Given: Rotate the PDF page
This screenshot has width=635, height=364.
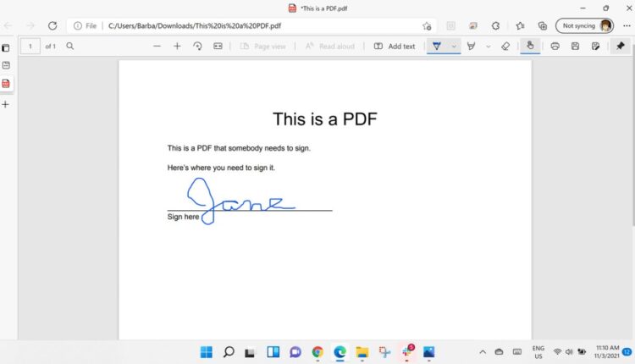Looking at the screenshot, I should (x=197, y=47).
